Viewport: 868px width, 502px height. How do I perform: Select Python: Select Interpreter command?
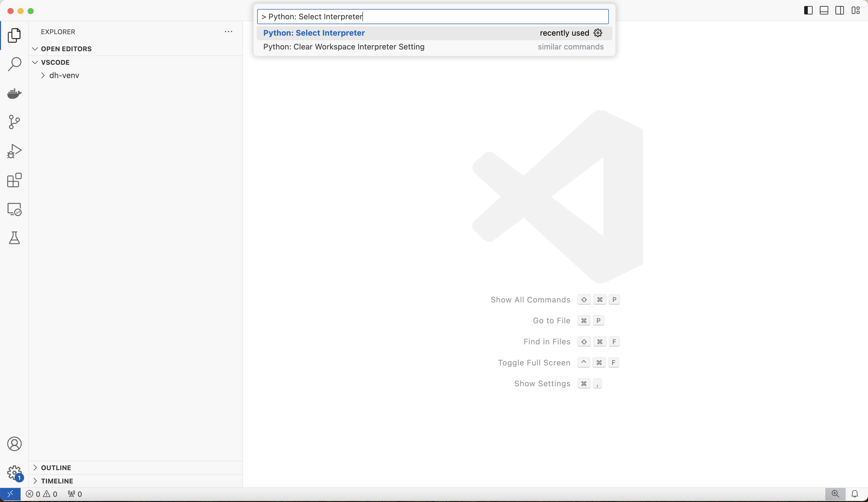(x=314, y=33)
